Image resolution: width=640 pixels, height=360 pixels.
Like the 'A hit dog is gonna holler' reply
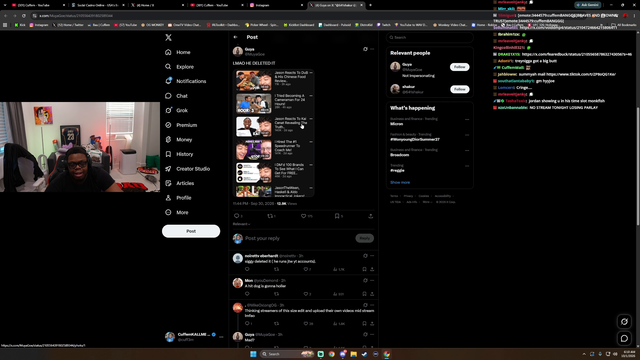coord(306,294)
